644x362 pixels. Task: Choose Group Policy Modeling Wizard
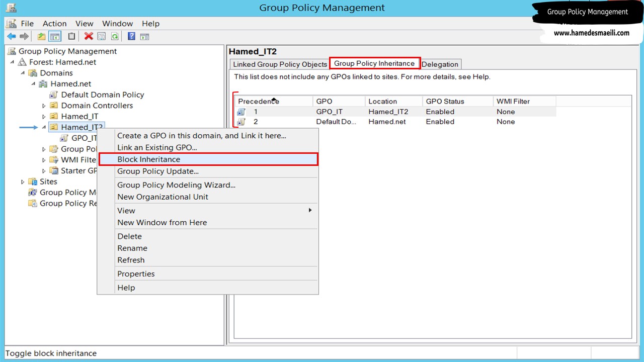coord(208,185)
